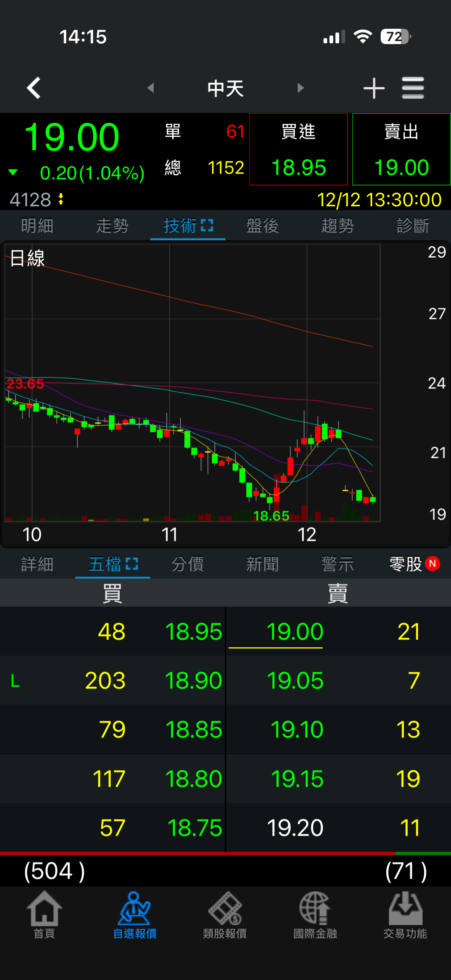
Task: Open the 走勢 tab
Action: tap(112, 226)
